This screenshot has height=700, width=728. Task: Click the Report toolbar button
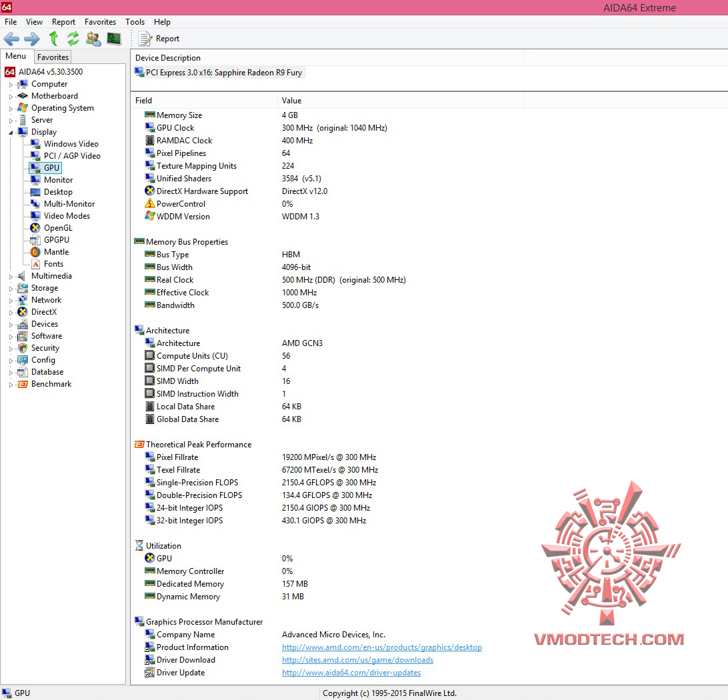tap(159, 39)
